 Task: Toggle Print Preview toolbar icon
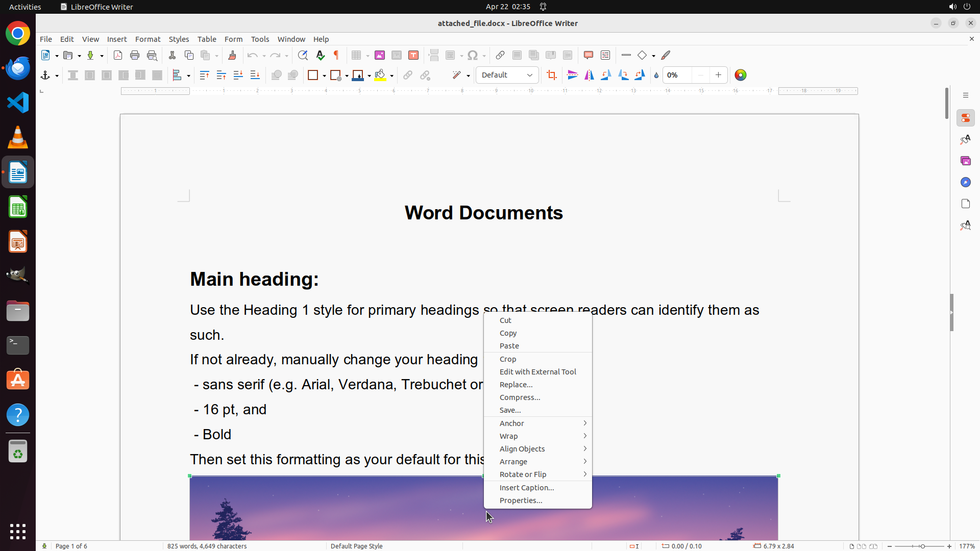[x=152, y=56]
